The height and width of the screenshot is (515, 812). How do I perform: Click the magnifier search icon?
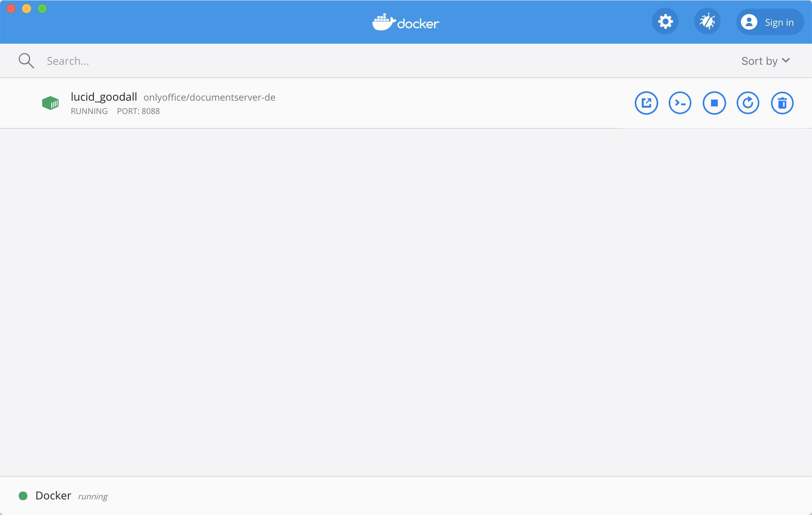coord(27,61)
